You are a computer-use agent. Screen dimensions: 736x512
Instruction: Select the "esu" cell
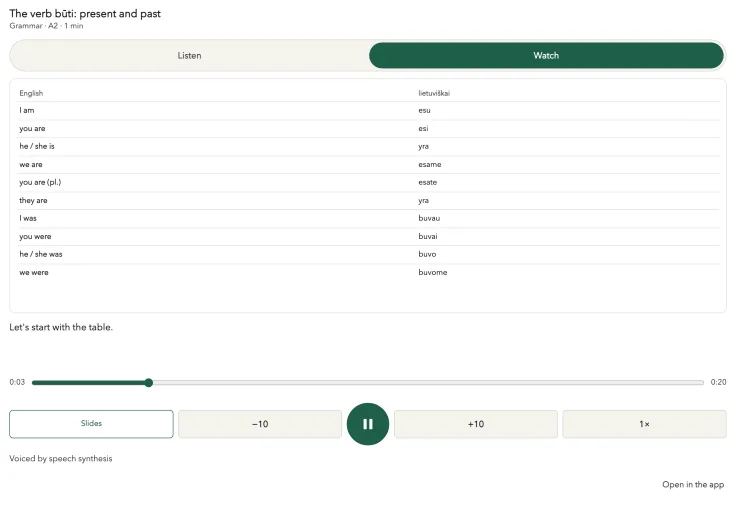(x=424, y=110)
